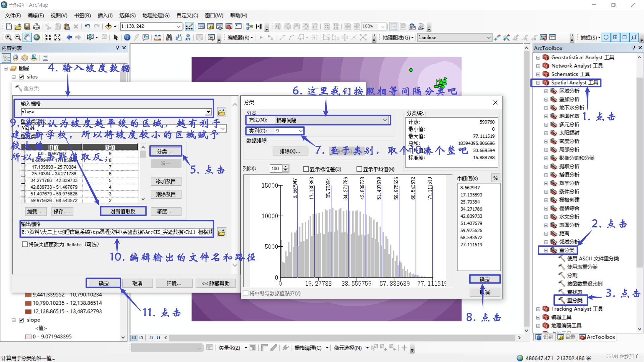Click 排除 exclusion button

click(x=290, y=151)
